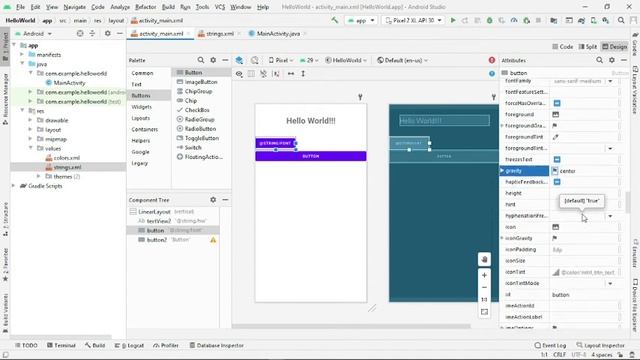Screen dimensions: 640x360
Task: Open the Refactor menu
Action: tap(145, 7)
